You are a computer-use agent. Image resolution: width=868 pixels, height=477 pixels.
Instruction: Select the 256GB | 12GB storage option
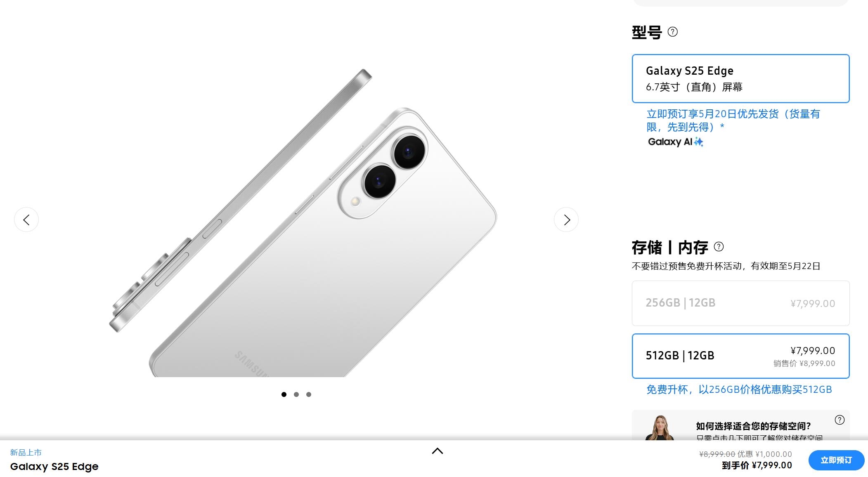pyautogui.click(x=740, y=303)
